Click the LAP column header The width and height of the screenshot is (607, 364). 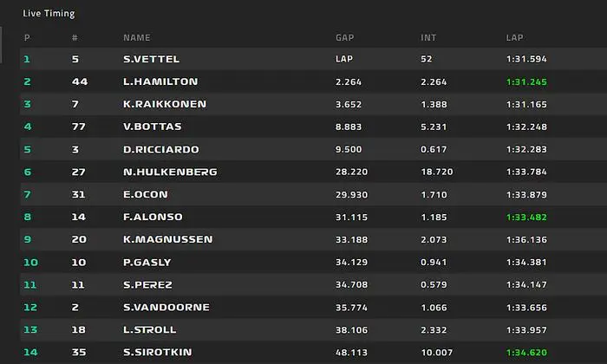(x=514, y=37)
